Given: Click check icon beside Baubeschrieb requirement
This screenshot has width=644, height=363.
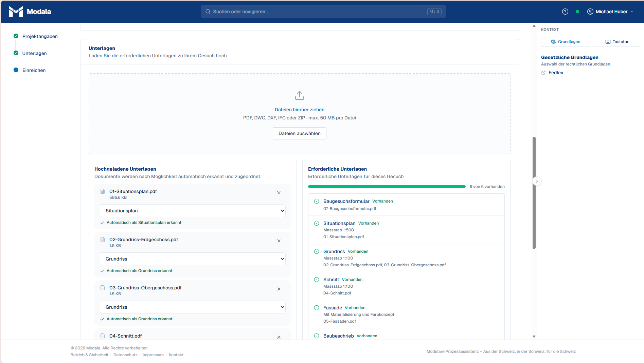Looking at the screenshot, I should [x=317, y=336].
